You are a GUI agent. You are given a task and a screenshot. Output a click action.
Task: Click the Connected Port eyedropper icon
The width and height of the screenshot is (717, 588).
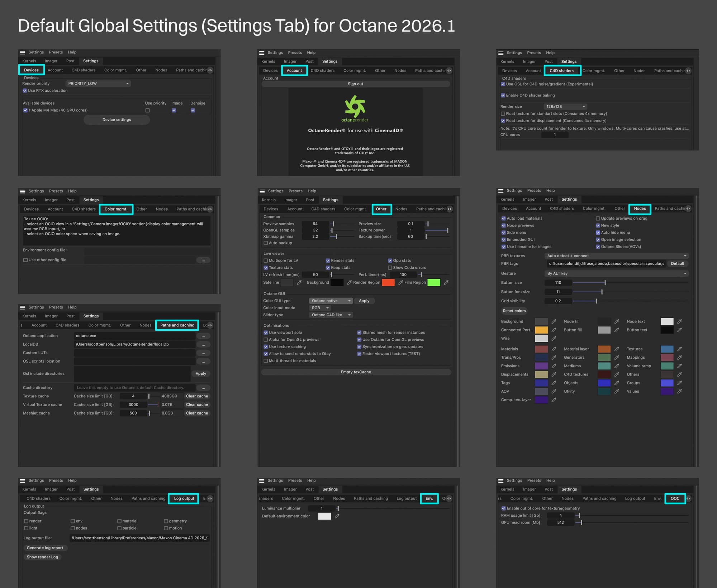(554, 330)
